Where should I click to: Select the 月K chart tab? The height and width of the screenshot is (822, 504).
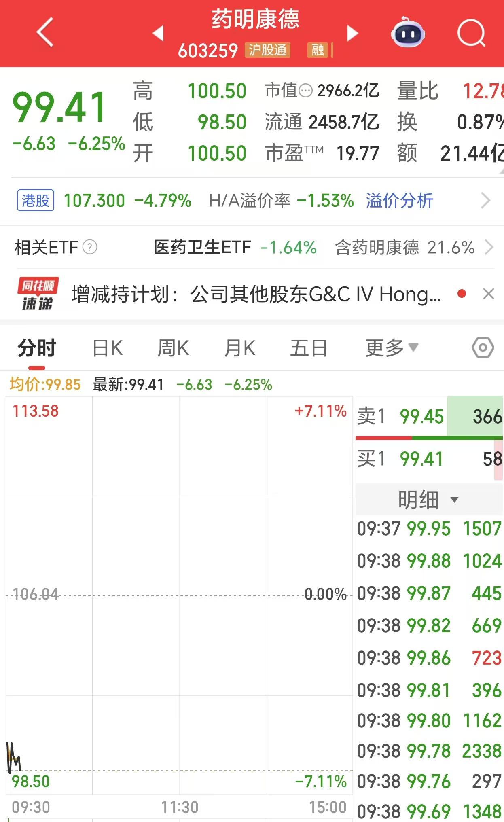point(239,348)
